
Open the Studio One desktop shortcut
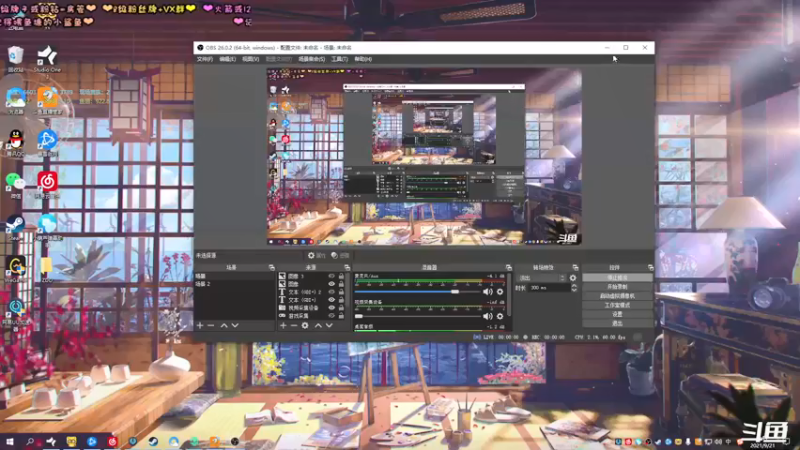tap(47, 59)
